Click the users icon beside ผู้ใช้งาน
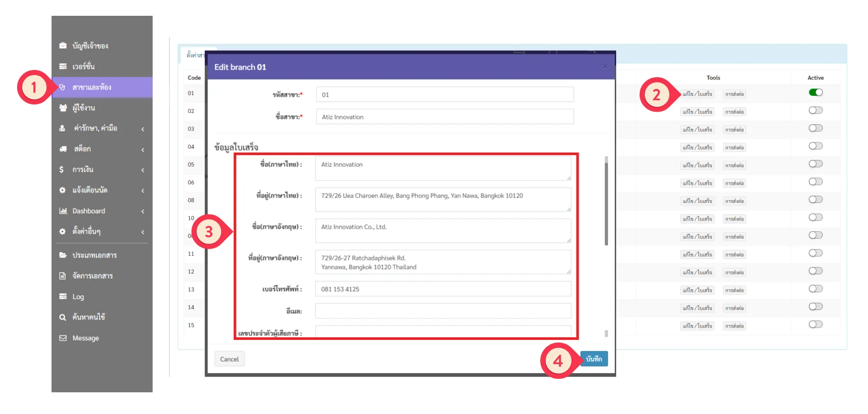The image size is (868, 414). (x=63, y=108)
